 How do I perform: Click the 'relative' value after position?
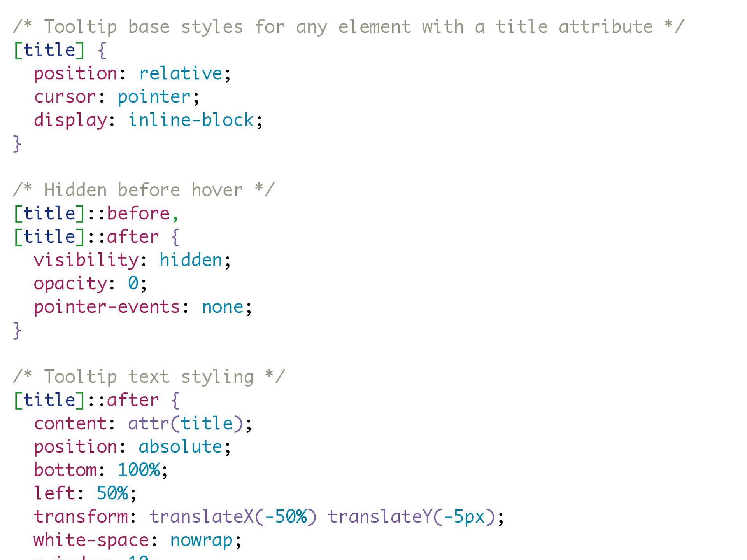(x=181, y=73)
